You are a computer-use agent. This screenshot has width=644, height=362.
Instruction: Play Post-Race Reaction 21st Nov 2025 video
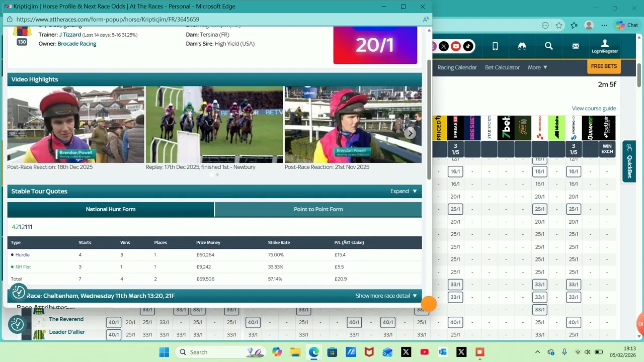[353, 125]
